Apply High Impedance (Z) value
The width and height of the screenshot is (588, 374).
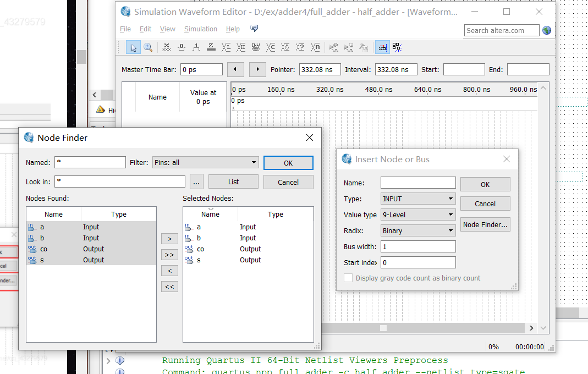pyautogui.click(x=211, y=47)
